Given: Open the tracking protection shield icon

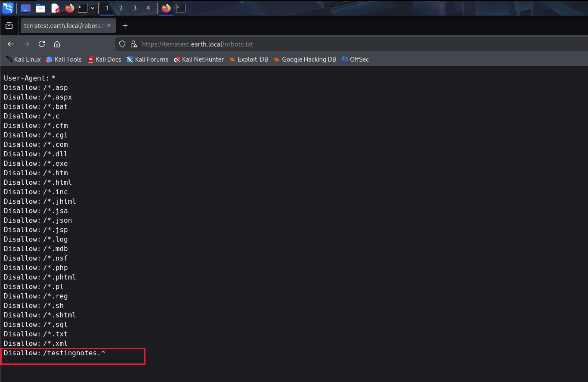Looking at the screenshot, I should point(122,44).
